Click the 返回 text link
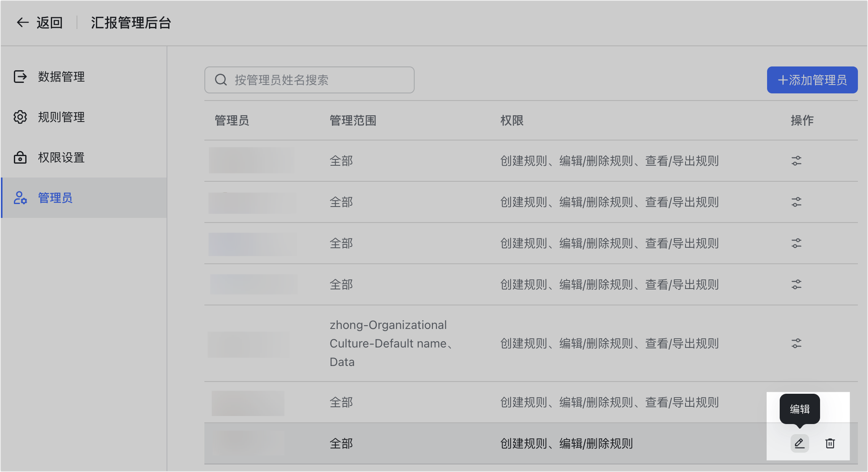 click(x=50, y=23)
